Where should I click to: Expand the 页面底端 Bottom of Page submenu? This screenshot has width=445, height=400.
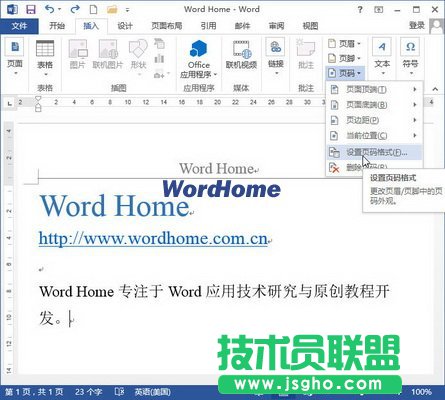click(374, 105)
